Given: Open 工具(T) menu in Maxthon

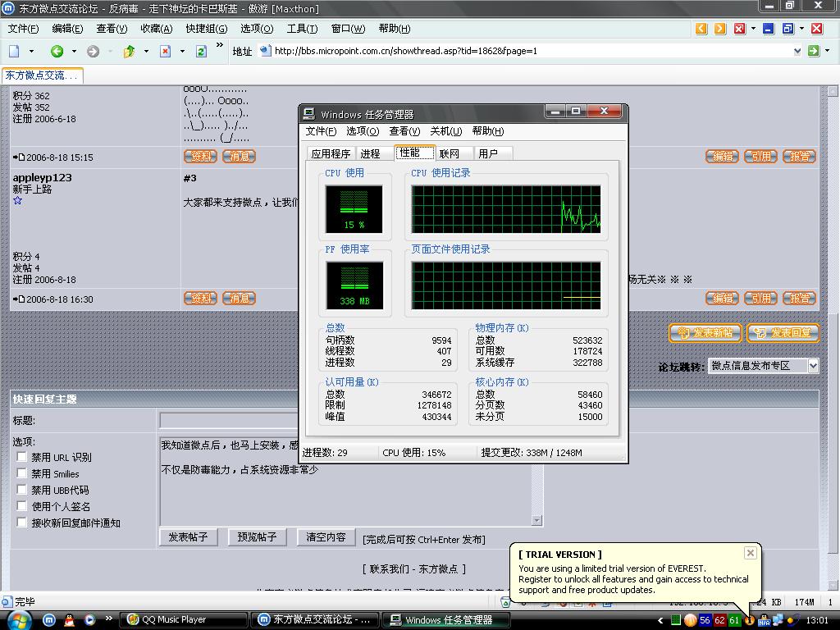Looking at the screenshot, I should (x=302, y=29).
